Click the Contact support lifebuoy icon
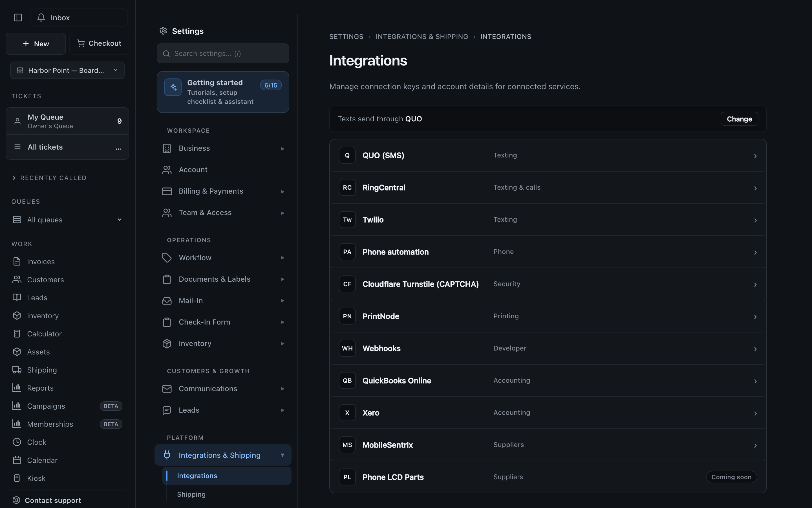The height and width of the screenshot is (508, 812). pyautogui.click(x=16, y=500)
